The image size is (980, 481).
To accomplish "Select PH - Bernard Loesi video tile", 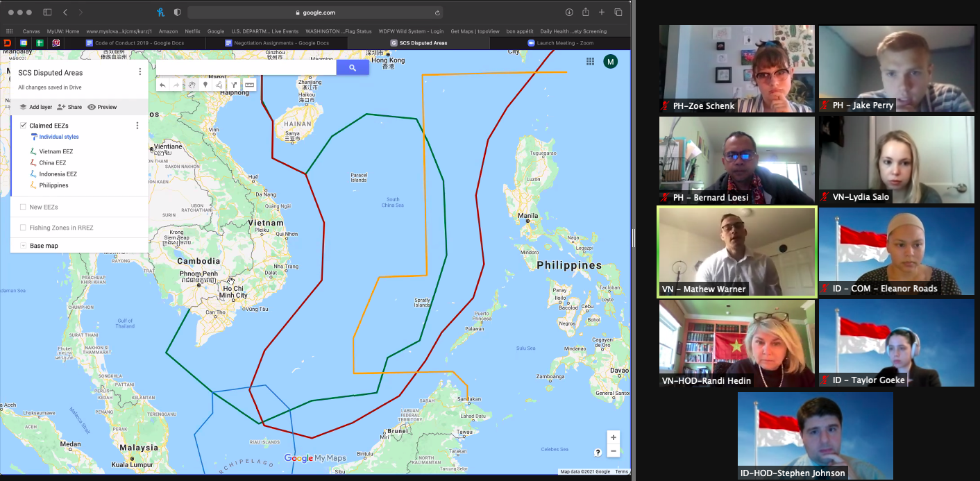I will tap(737, 160).
